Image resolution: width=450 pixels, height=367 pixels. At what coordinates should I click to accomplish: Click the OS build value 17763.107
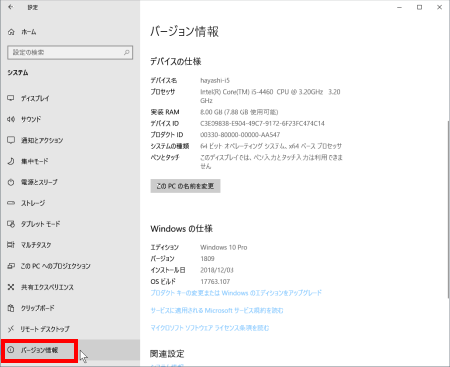click(215, 282)
